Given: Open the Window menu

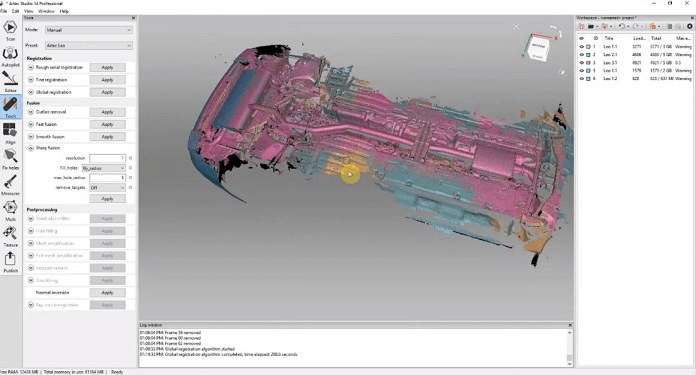Looking at the screenshot, I should coord(46,11).
